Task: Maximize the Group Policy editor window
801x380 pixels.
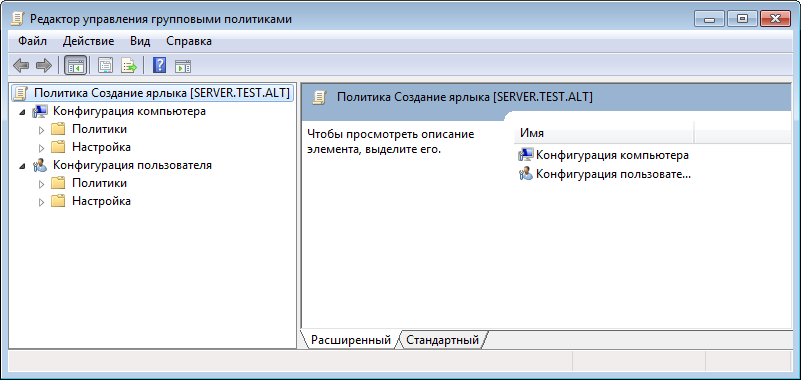Action: coord(742,19)
